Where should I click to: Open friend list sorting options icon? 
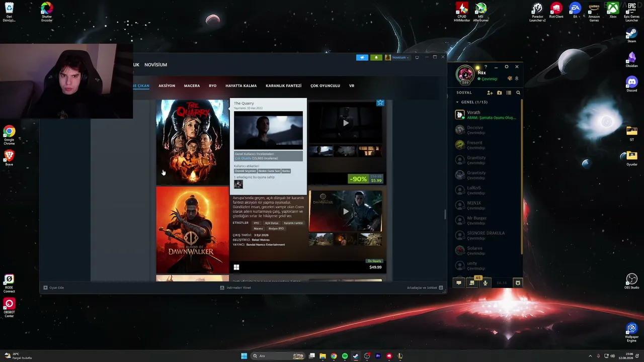pyautogui.click(x=509, y=93)
